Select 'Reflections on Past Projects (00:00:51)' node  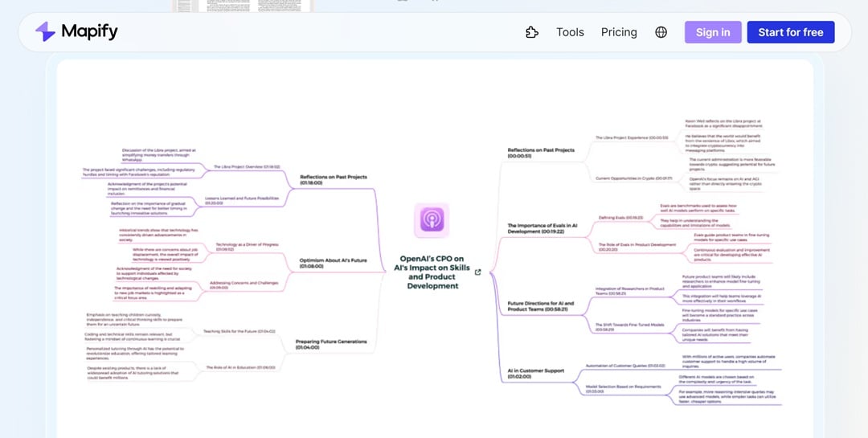pyautogui.click(x=541, y=153)
